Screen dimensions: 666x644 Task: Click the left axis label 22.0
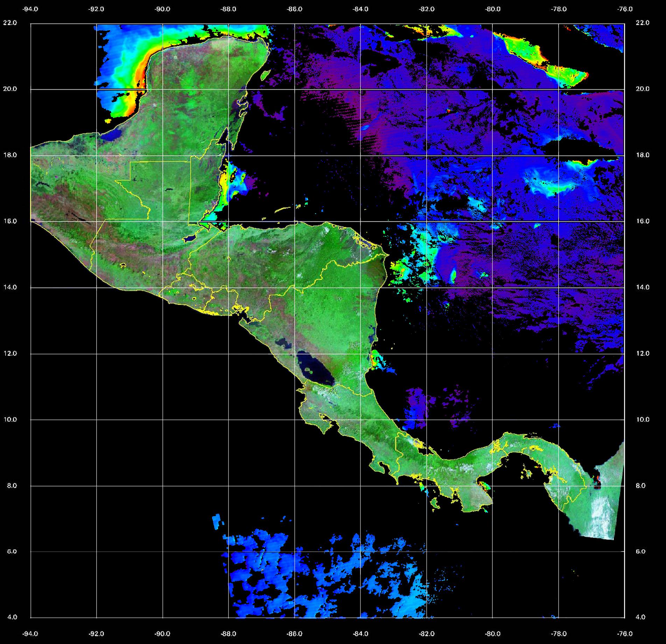(10, 23)
